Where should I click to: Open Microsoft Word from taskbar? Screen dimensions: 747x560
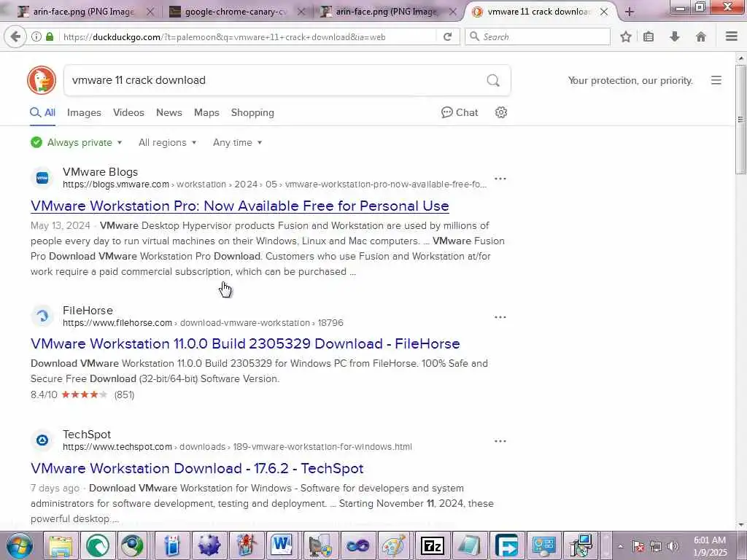tap(282, 545)
